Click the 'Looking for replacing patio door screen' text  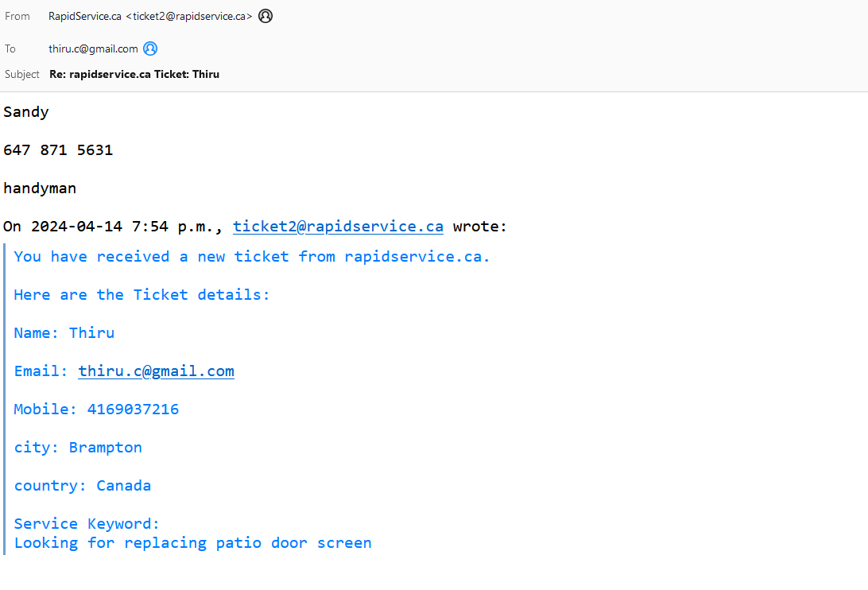click(x=192, y=543)
